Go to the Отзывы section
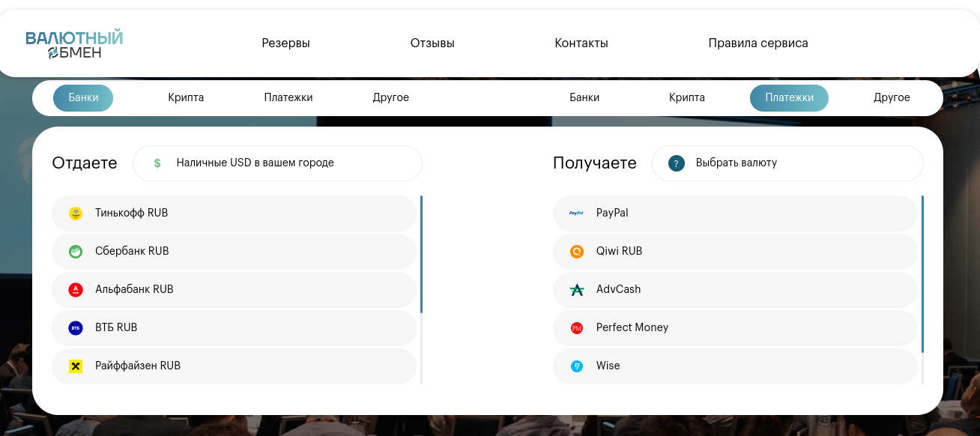Screen dimensions: 980x436 [432, 43]
